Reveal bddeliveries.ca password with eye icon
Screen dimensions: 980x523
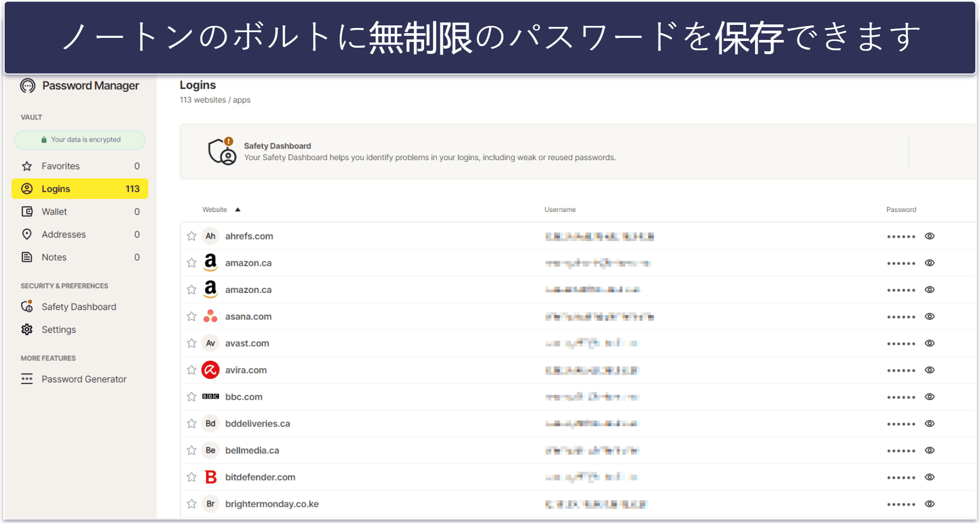(930, 423)
